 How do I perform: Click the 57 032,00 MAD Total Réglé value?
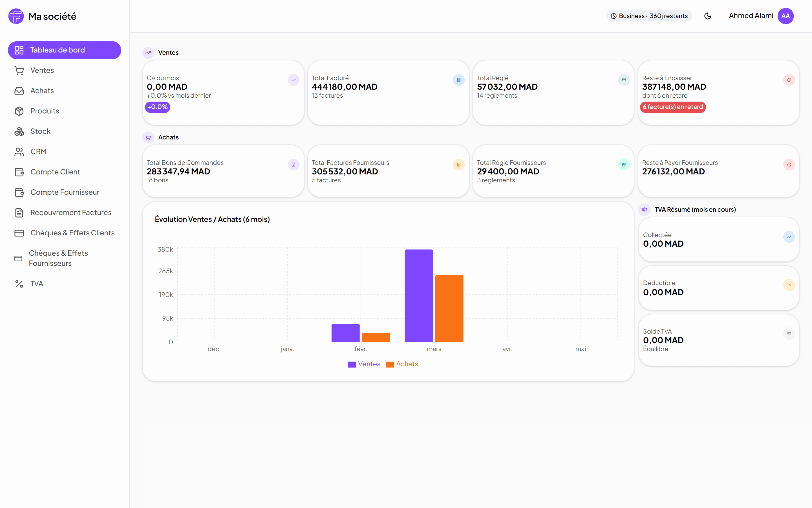507,87
